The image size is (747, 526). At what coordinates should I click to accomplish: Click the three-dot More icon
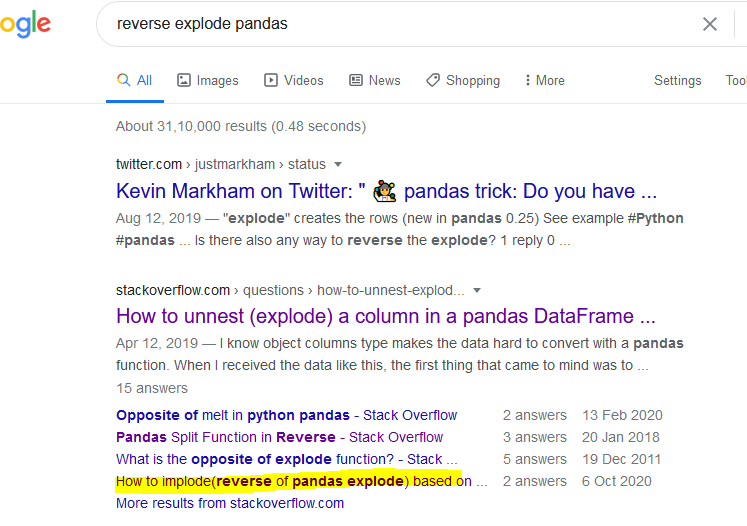tap(527, 80)
